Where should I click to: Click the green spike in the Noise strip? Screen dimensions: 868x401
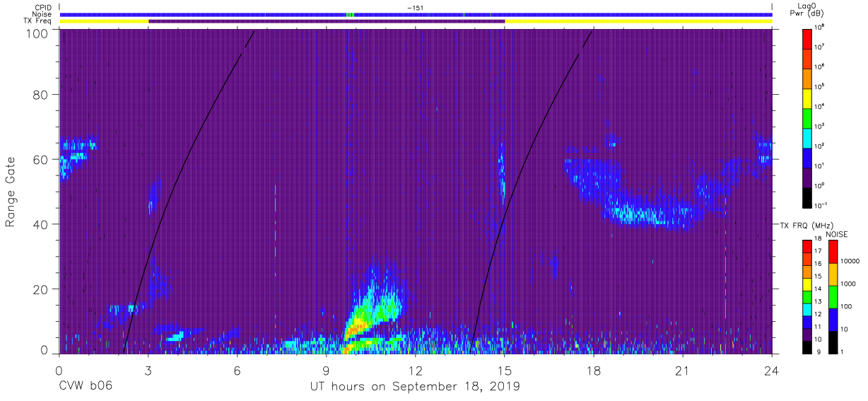tap(351, 14)
